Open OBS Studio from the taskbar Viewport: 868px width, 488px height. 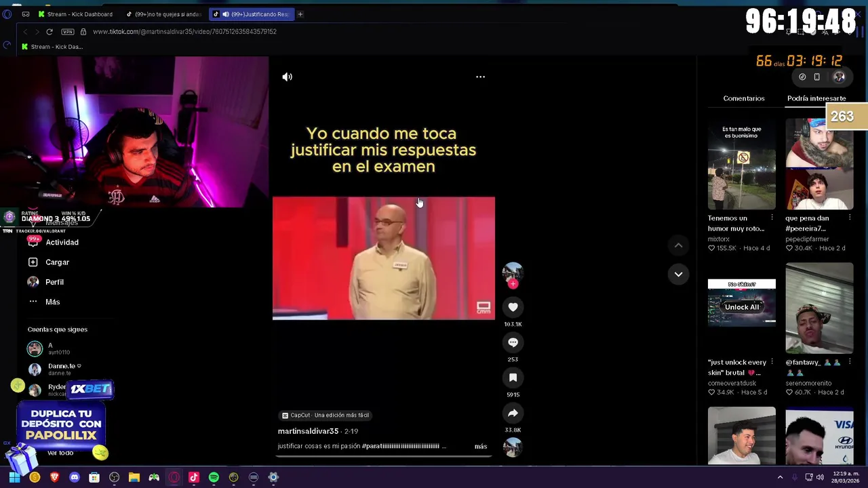(x=114, y=477)
